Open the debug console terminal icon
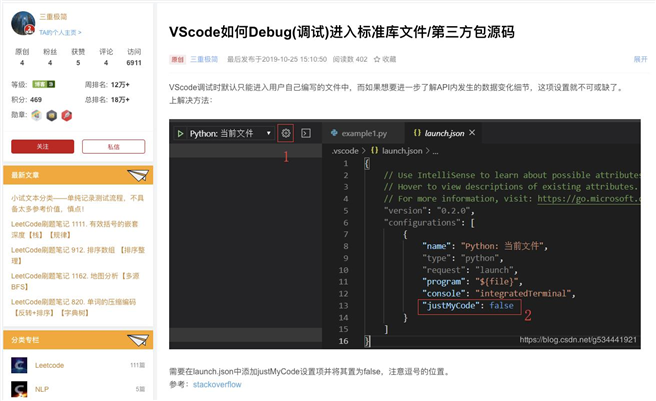Viewport: 656px width, 401px height. pos(306,132)
